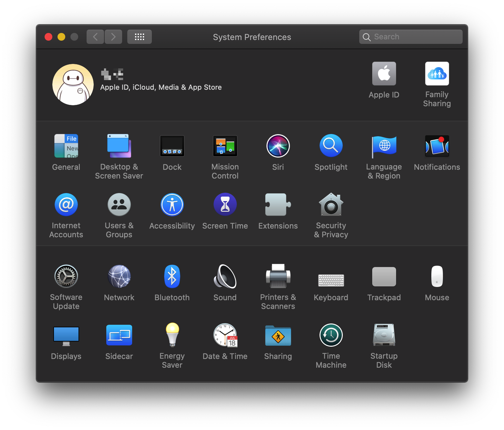Screen dimensions: 504x430
Task: Click the magnifier icon in search field
Action: click(367, 37)
